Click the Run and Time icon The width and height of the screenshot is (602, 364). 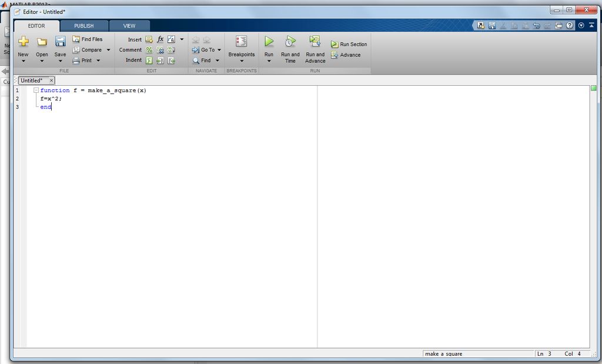tap(290, 41)
